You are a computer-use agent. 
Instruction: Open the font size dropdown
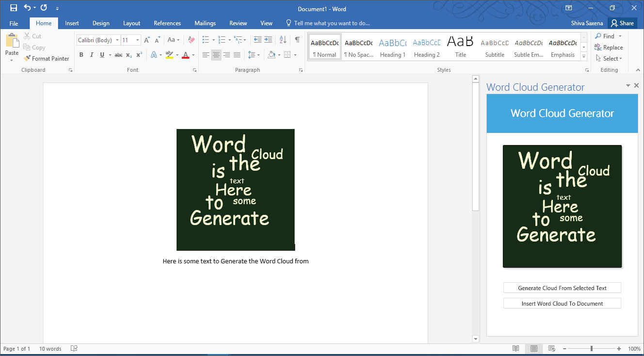coord(138,40)
